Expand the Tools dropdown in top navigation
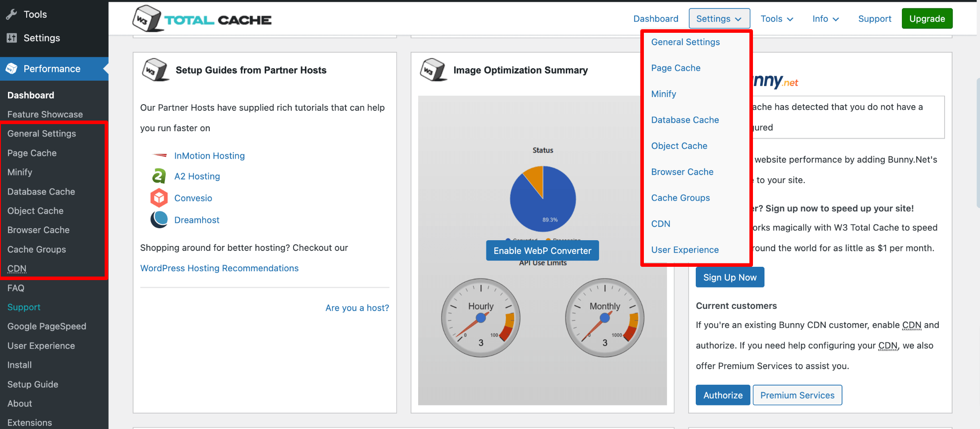Image resolution: width=980 pixels, height=429 pixels. click(777, 19)
